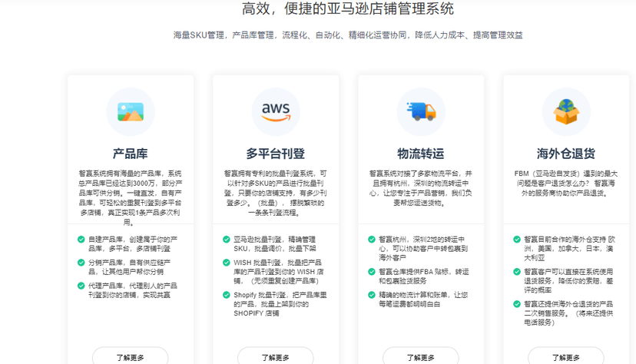636x364 pixels.
Task: Click the WISH 批量刊登 feature text
Action: (279, 272)
